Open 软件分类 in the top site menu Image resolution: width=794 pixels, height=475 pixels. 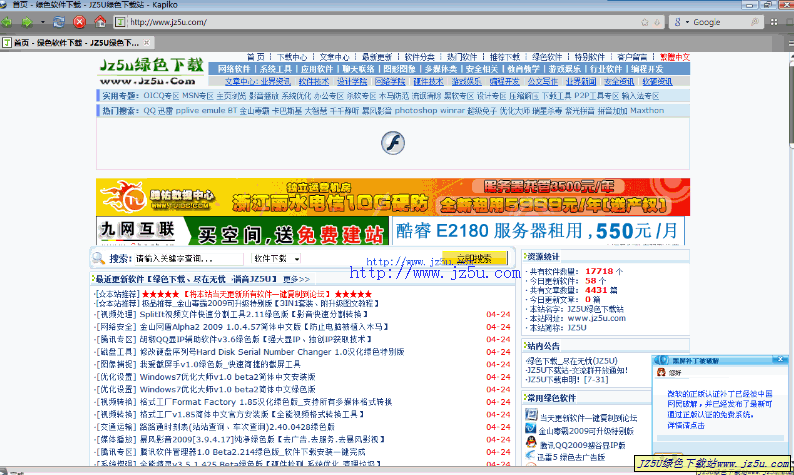(x=419, y=57)
